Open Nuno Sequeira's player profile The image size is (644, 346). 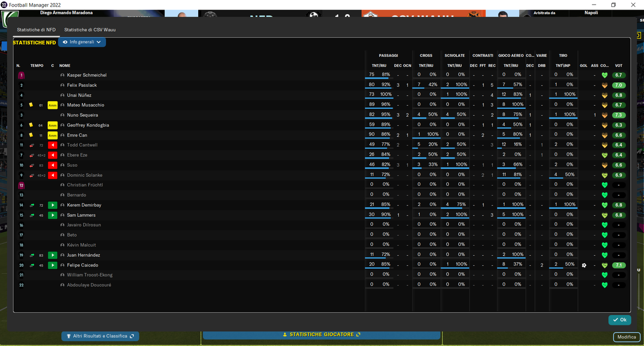[83, 115]
